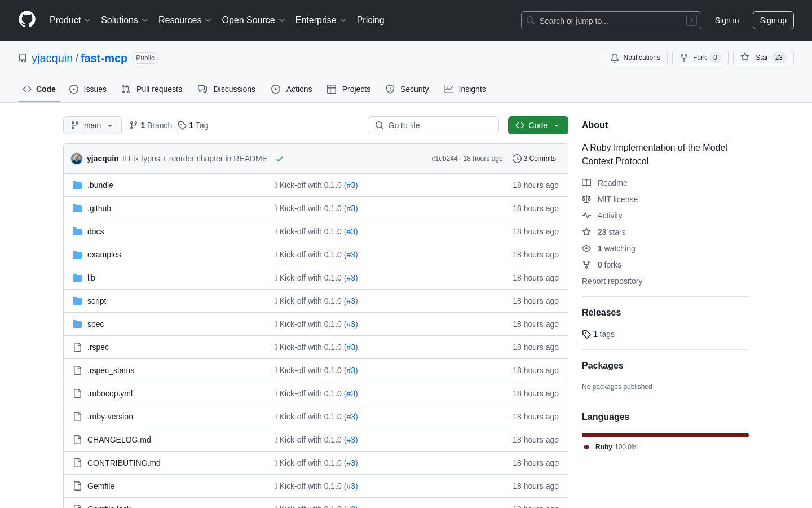This screenshot has height=508, width=812.
Task: Click the Ruby language progress bar
Action: tap(665, 435)
